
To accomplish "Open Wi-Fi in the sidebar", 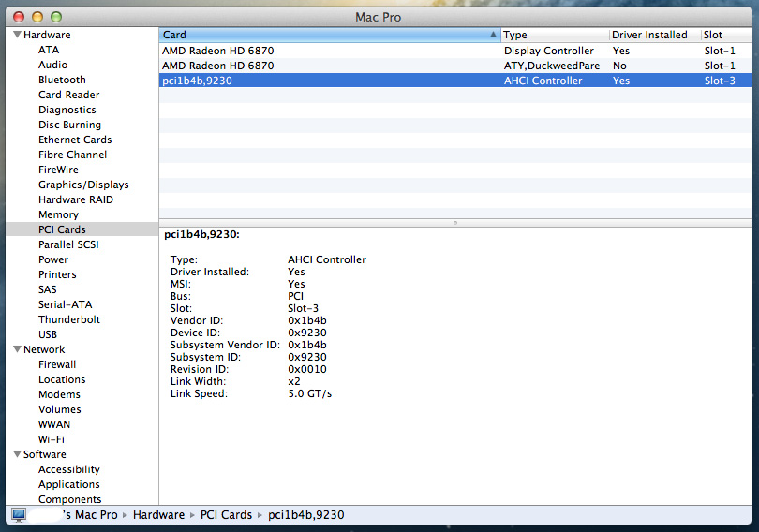I will pyautogui.click(x=52, y=439).
